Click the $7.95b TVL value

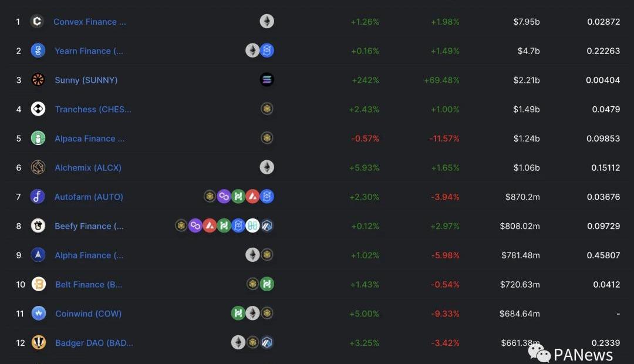click(x=526, y=22)
